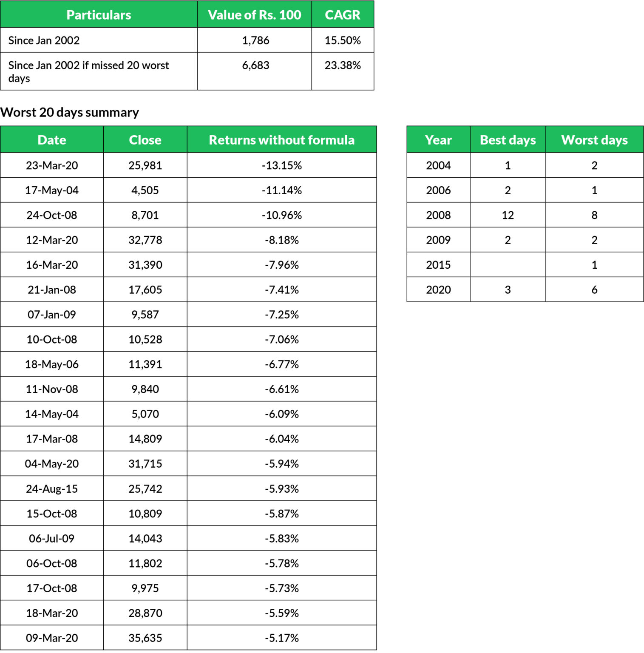Select the 24-Oct-08 date cell
The width and height of the screenshot is (644, 653).
(x=52, y=215)
